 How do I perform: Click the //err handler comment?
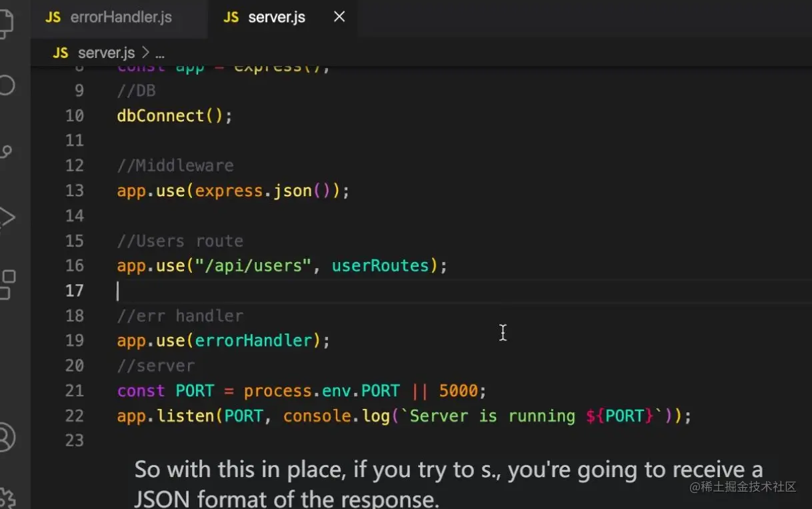click(180, 316)
